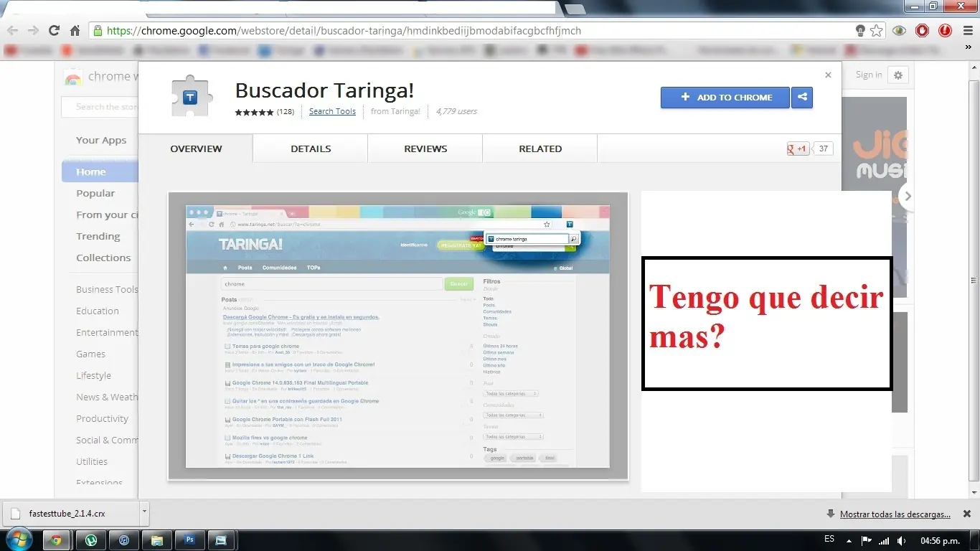Go to the browser home page icon
Image resolution: width=980 pixels, height=551 pixels.
[75, 31]
